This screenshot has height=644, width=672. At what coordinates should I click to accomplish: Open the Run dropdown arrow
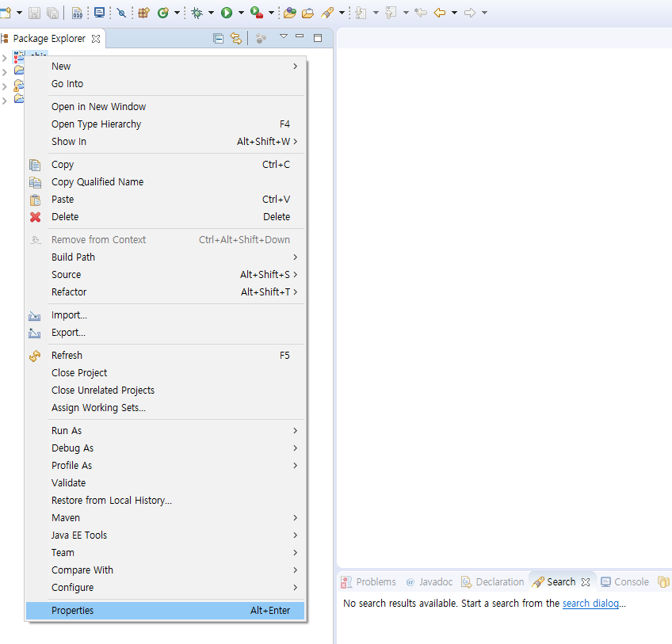pos(241,13)
